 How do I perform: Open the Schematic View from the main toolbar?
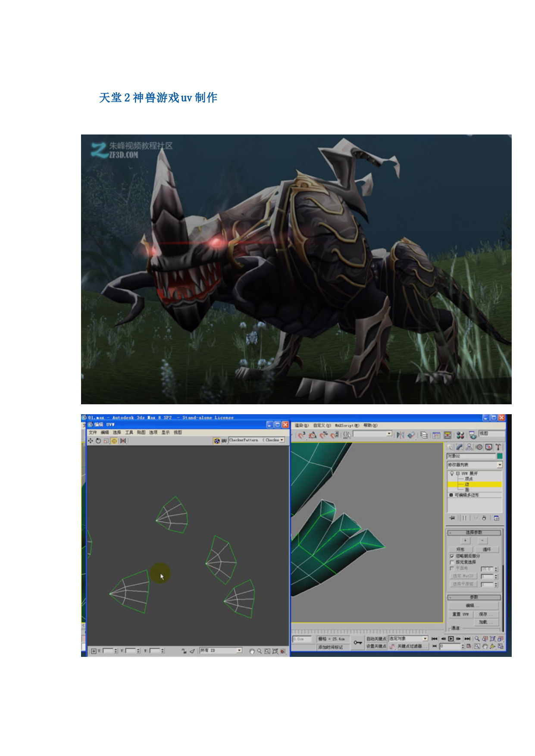coord(447,435)
